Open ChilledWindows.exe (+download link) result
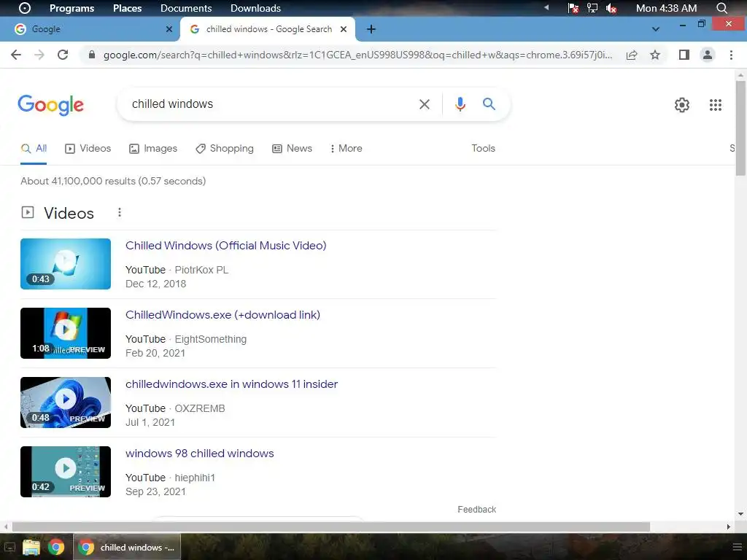This screenshot has width=747, height=560. click(222, 315)
